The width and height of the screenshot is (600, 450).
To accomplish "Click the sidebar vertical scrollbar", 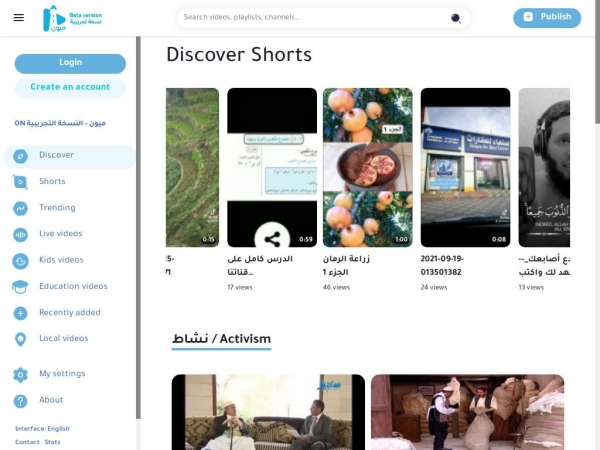I will [x=139, y=228].
